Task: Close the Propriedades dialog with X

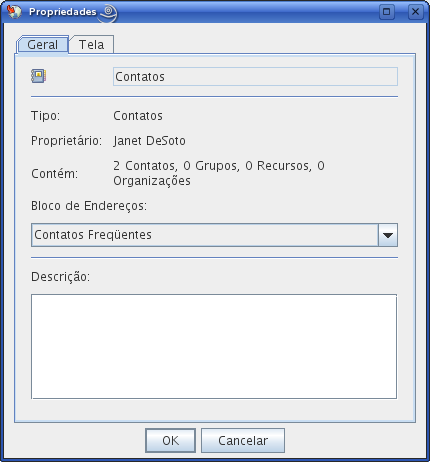Action: [x=415, y=12]
